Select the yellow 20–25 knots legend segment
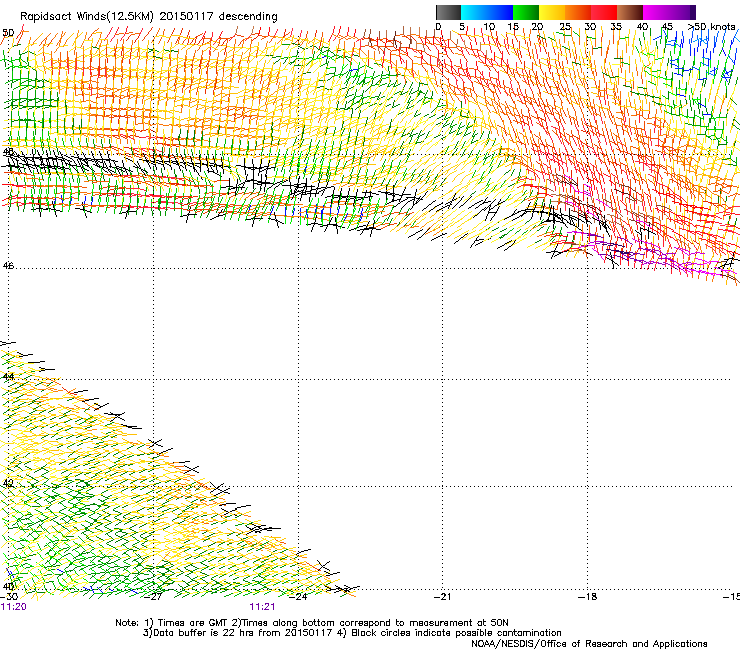This screenshot has width=740, height=650. (x=552, y=12)
